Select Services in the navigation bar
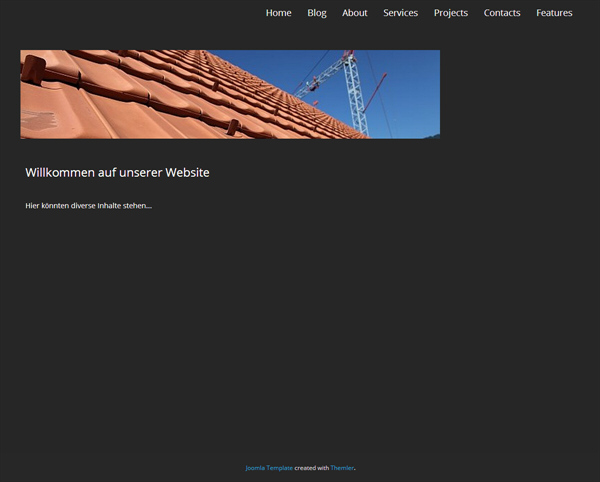Screen dimensions: 600x482 tap(401, 13)
